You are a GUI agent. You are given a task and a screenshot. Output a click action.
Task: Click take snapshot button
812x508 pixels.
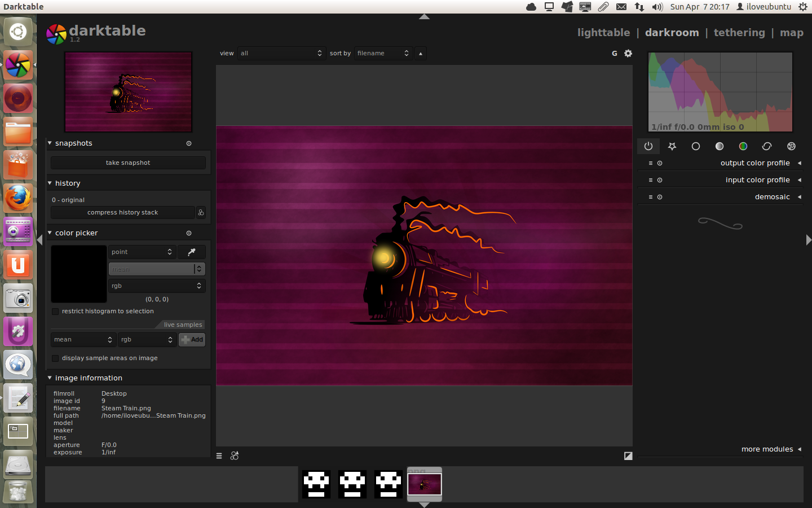pyautogui.click(x=128, y=163)
